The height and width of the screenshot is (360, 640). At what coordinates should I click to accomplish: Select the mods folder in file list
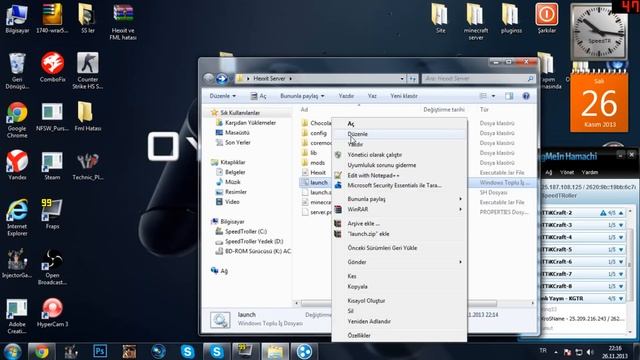(313, 162)
